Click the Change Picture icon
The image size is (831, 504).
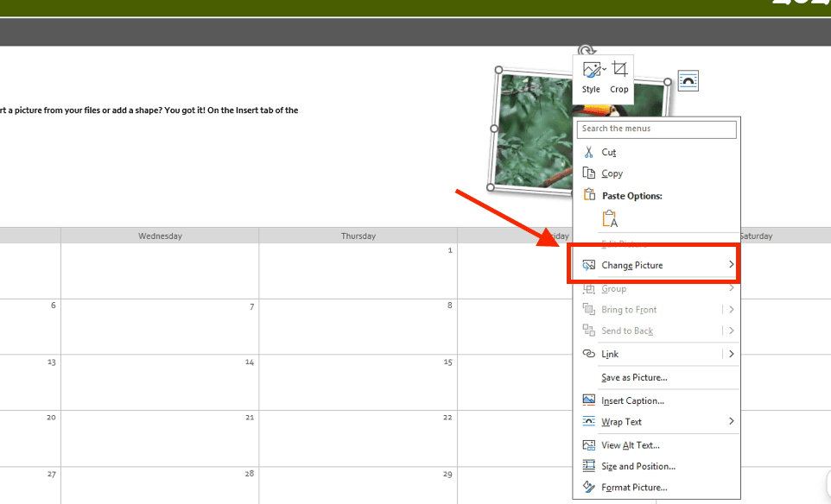coord(589,265)
